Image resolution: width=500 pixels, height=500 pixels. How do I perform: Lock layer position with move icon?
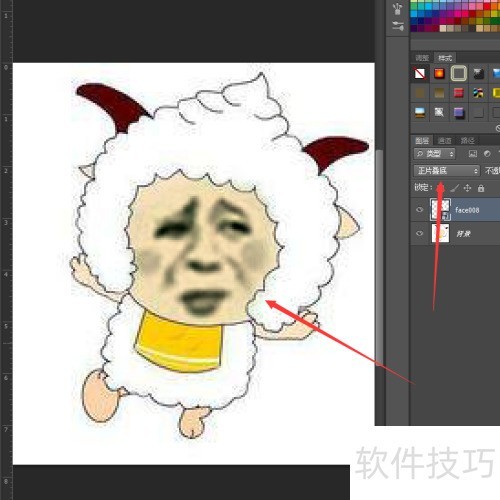pos(467,188)
